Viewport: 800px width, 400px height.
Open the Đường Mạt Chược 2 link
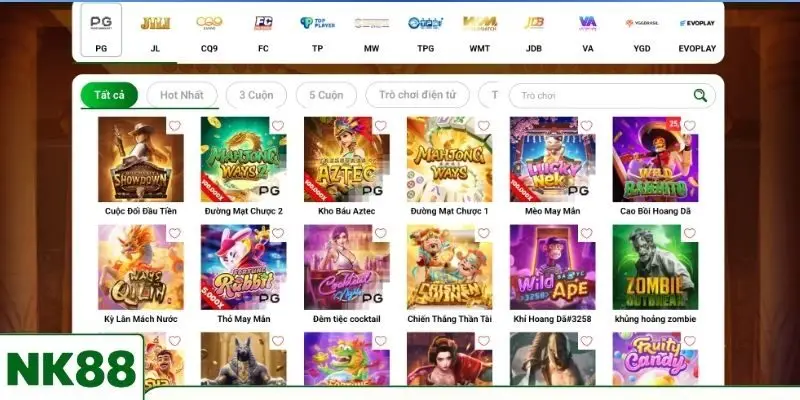tap(243, 211)
